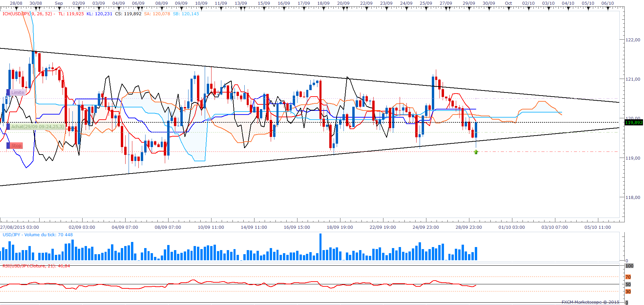Click the 24/09 23:00 time axis label
644x305 pixels.
point(426,227)
